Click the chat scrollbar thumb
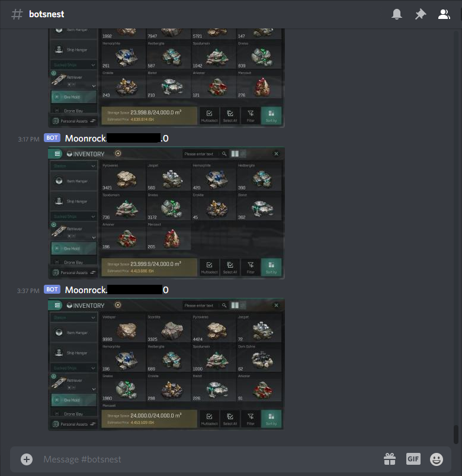 (455, 435)
